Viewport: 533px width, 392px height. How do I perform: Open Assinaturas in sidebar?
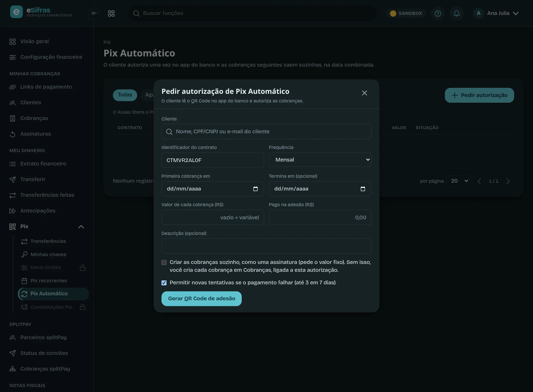coord(47,134)
